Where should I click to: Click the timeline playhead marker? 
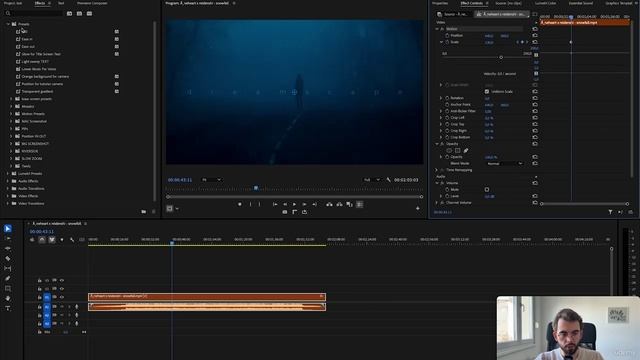(x=172, y=243)
